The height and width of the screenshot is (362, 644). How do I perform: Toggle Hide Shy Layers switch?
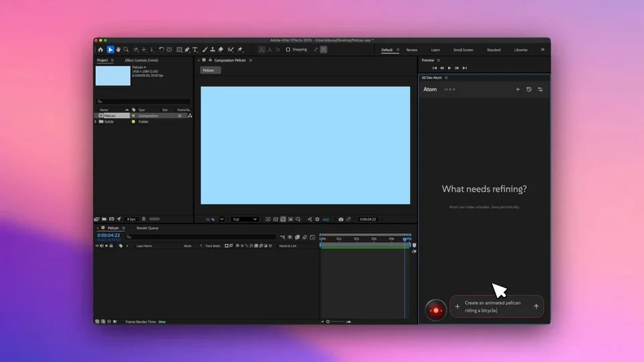290,237
